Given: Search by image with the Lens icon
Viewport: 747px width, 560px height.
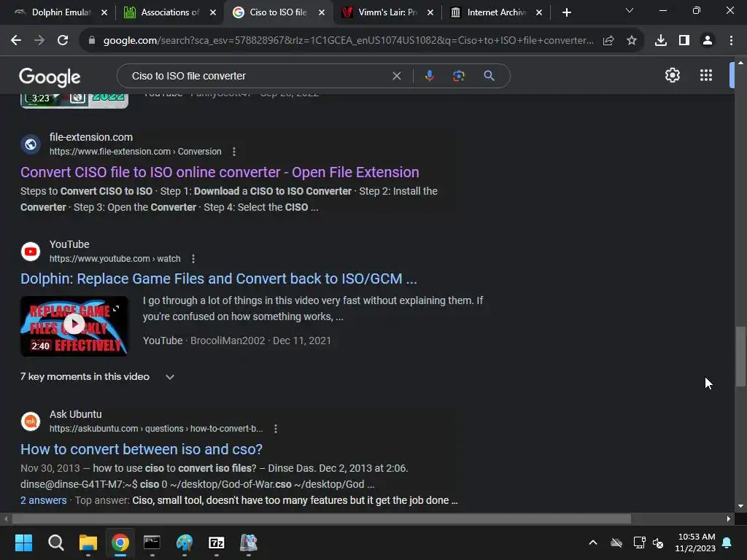Looking at the screenshot, I should click(x=458, y=76).
